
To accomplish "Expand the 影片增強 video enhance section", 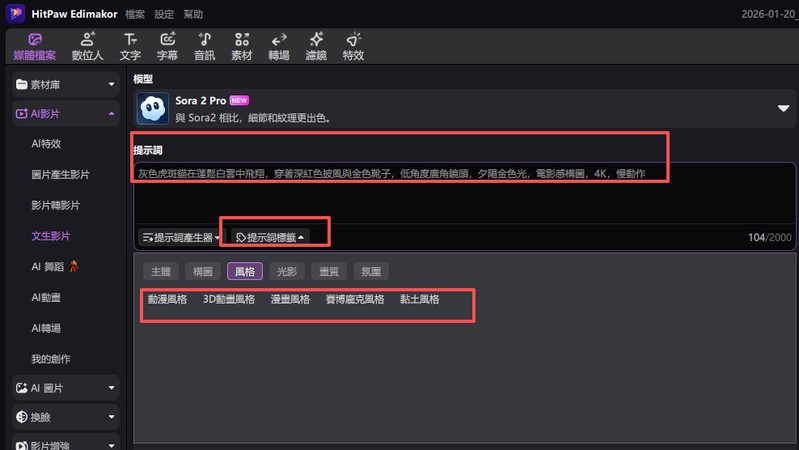I will (x=66, y=443).
